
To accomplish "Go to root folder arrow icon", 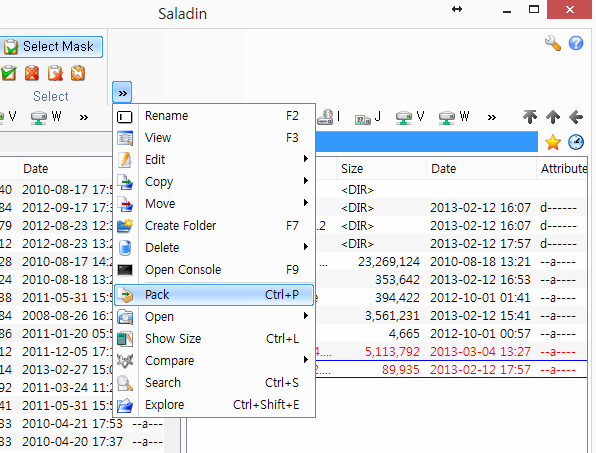I will [530, 117].
